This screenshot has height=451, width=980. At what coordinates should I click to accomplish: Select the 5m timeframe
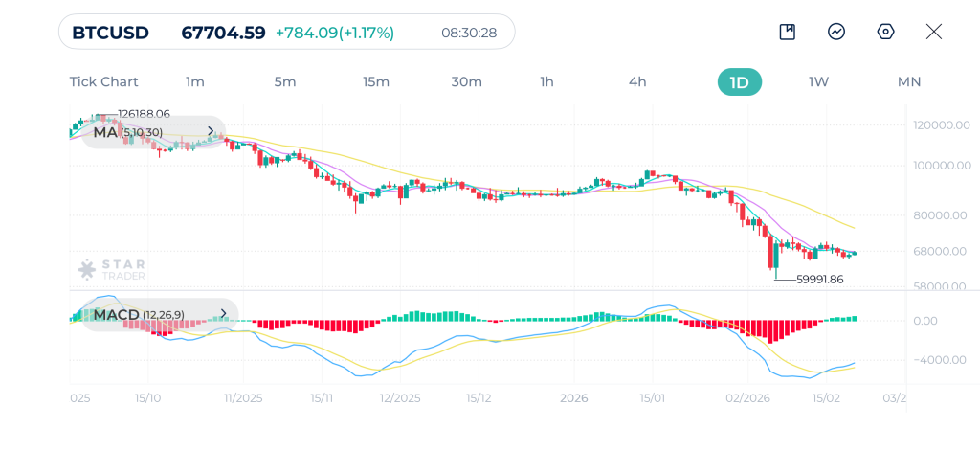coord(285,82)
